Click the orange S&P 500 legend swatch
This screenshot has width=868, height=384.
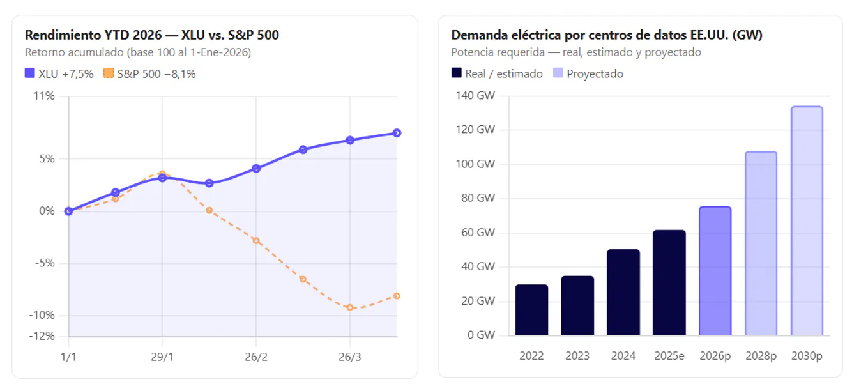click(x=109, y=73)
